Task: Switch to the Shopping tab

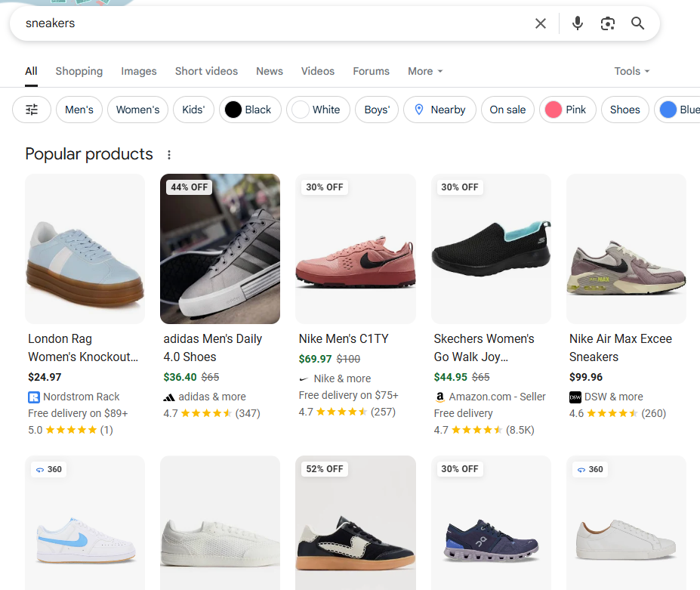Action: click(x=79, y=71)
